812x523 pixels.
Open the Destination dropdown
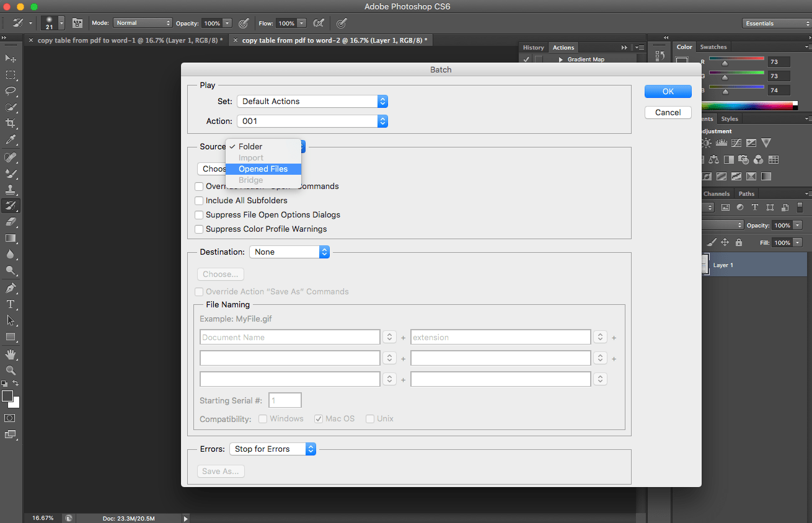pos(289,252)
